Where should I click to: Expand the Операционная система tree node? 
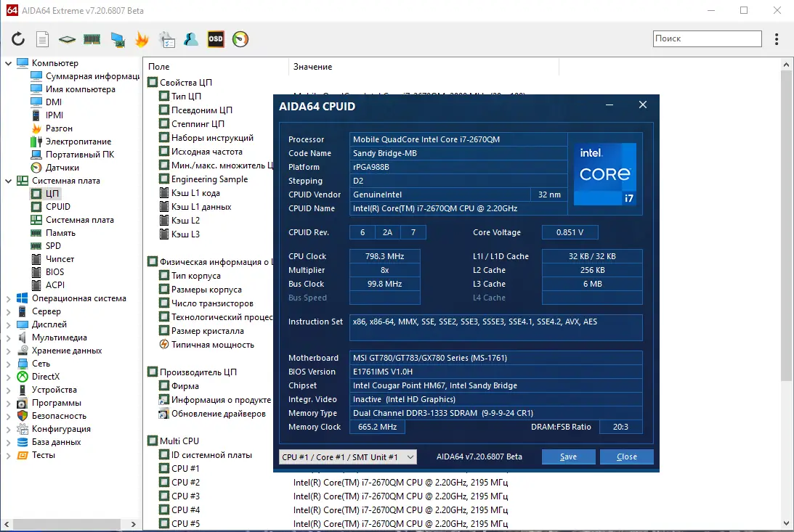9,298
